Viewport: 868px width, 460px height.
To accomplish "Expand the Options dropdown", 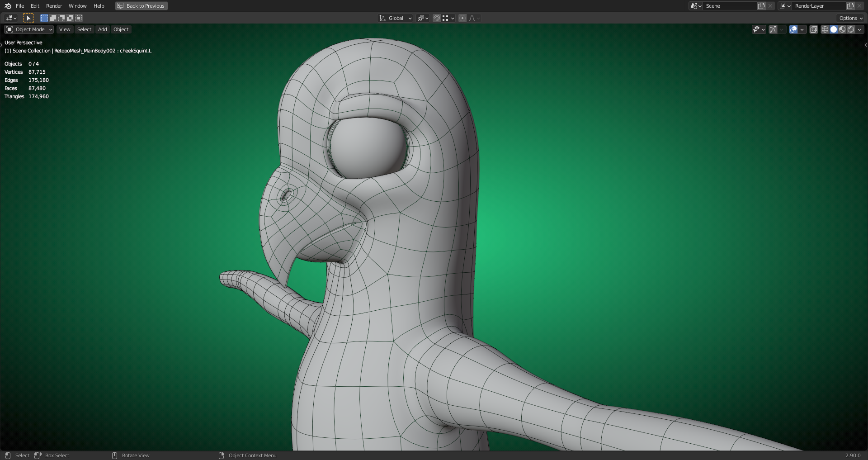I will pyautogui.click(x=851, y=18).
